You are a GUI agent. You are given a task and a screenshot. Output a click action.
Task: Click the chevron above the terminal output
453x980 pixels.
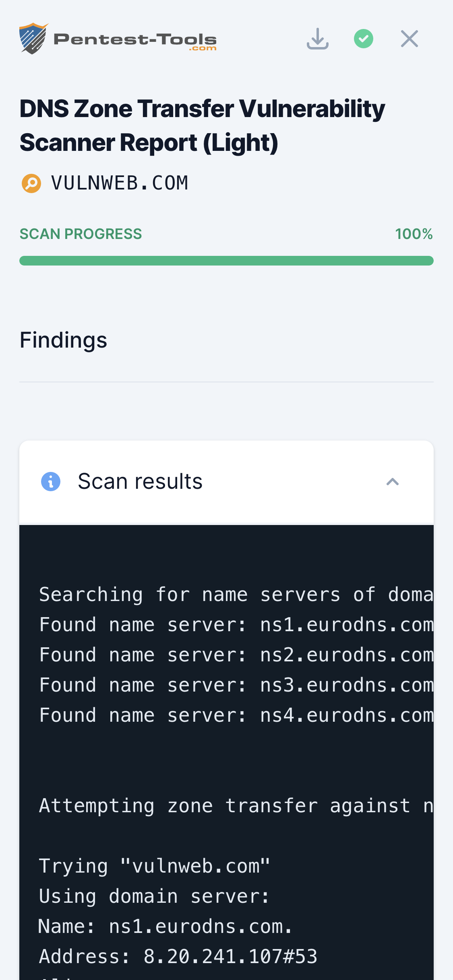point(393,481)
